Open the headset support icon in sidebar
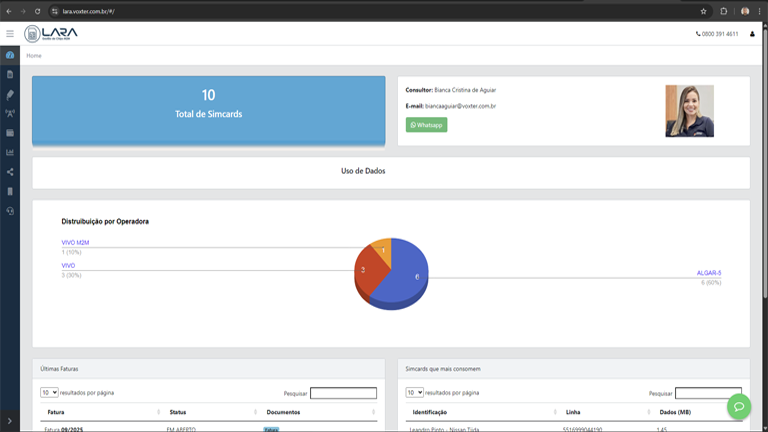The width and height of the screenshot is (768, 432). point(10,211)
